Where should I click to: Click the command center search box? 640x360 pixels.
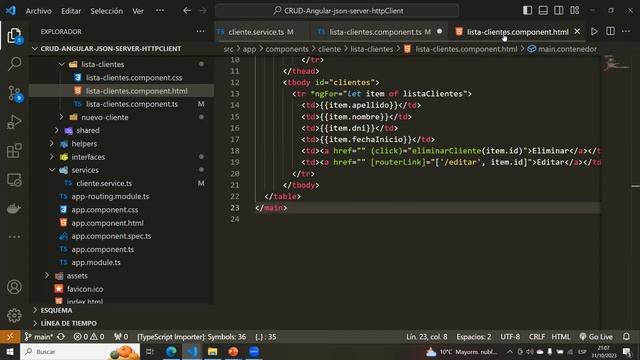click(337, 11)
